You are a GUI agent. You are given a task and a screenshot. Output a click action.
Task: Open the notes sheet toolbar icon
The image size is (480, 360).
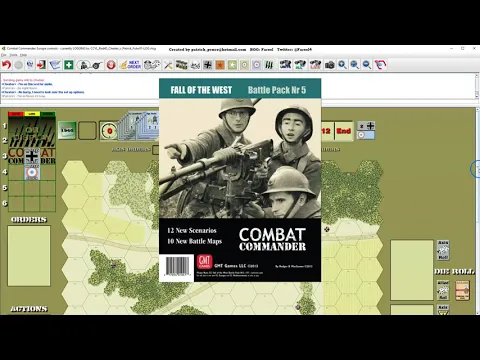[x=55, y=65]
